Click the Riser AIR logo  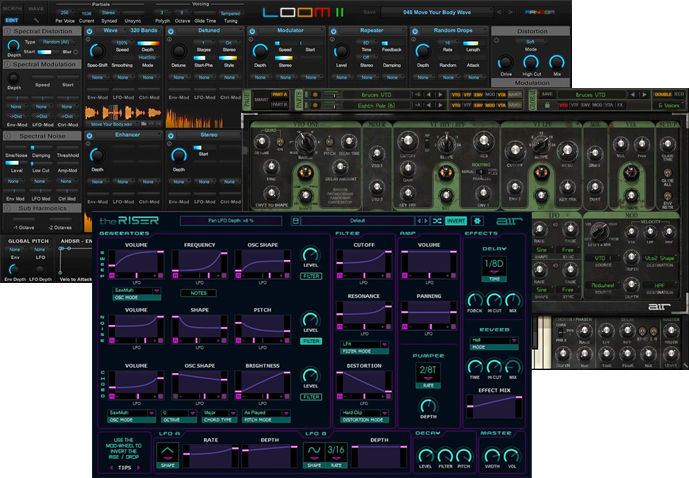pos(509,221)
